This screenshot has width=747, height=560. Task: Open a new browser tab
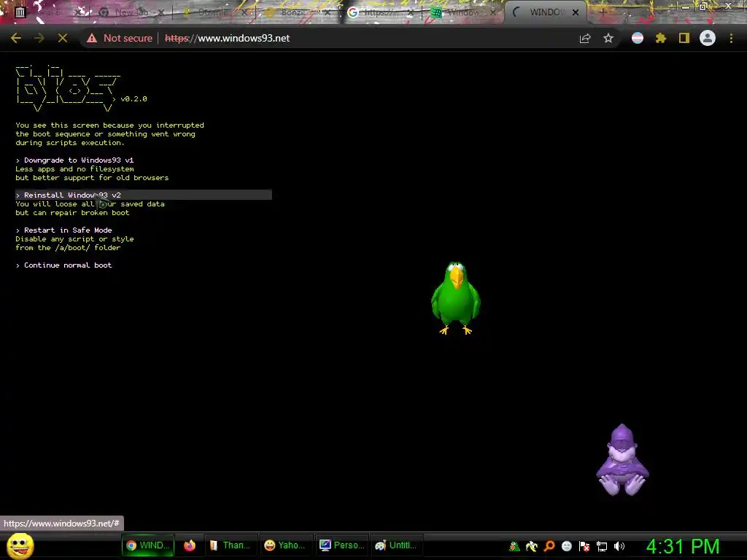click(603, 12)
